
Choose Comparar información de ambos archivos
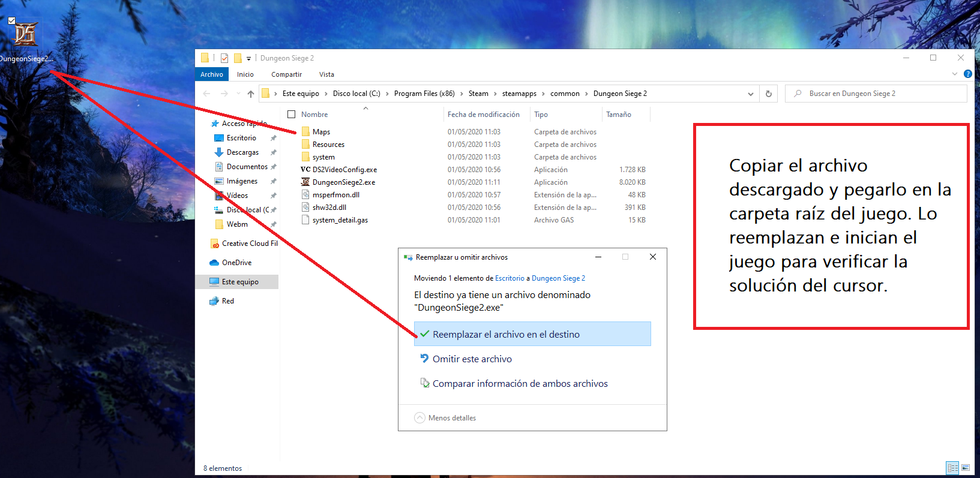click(532, 383)
